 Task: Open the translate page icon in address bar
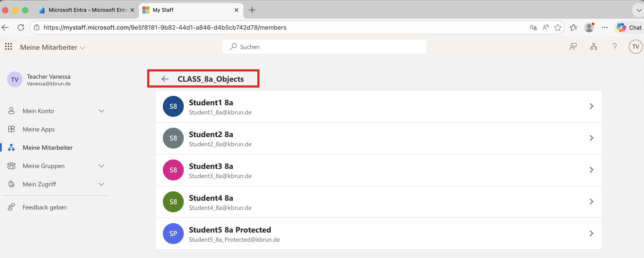[x=533, y=27]
